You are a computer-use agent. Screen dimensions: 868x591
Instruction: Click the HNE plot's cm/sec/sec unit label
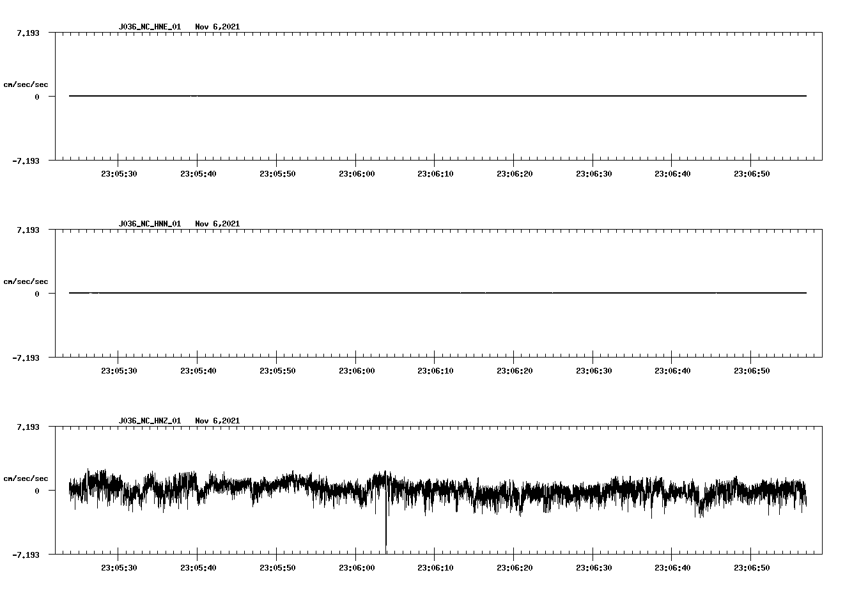(x=26, y=84)
